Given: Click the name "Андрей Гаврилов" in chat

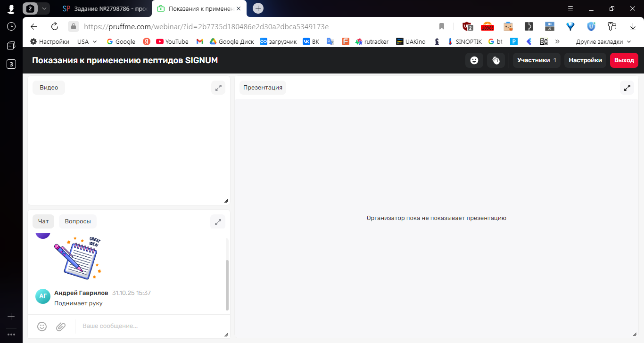Looking at the screenshot, I should pyautogui.click(x=81, y=293).
